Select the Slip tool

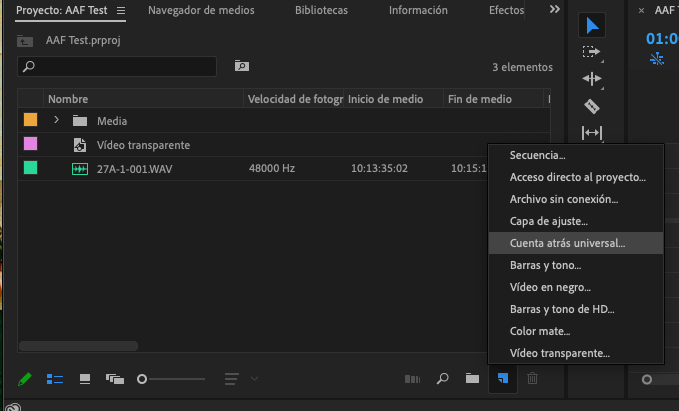coord(592,133)
